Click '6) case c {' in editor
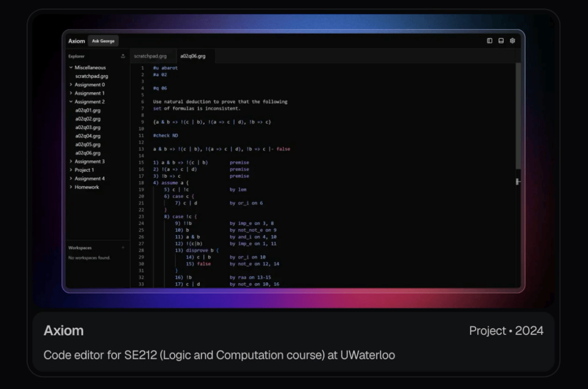This screenshot has width=588, height=389. [179, 196]
